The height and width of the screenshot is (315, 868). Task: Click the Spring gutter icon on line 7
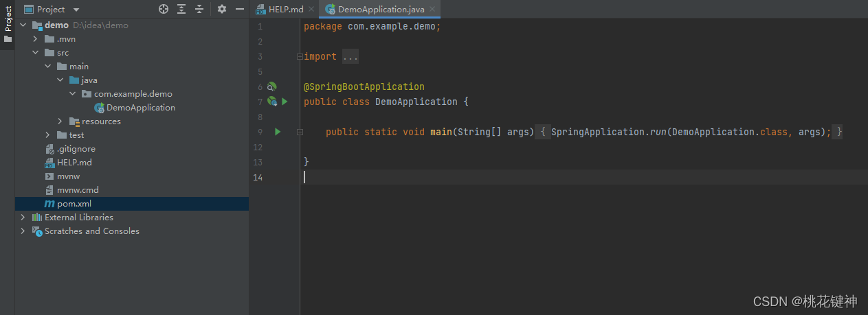click(271, 102)
